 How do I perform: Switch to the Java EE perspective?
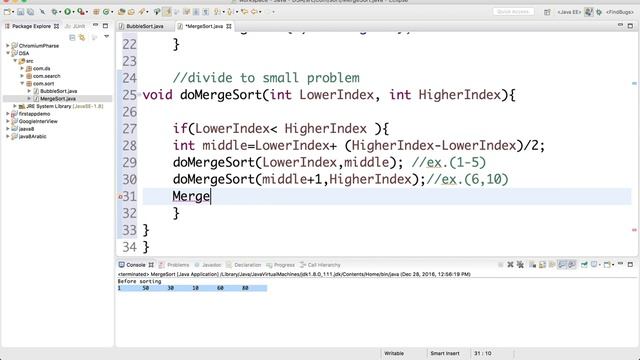tap(569, 12)
